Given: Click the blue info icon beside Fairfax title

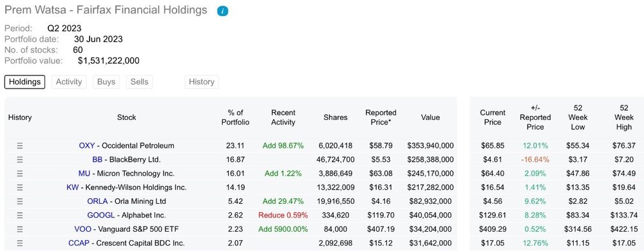Looking at the screenshot, I should tap(223, 12).
